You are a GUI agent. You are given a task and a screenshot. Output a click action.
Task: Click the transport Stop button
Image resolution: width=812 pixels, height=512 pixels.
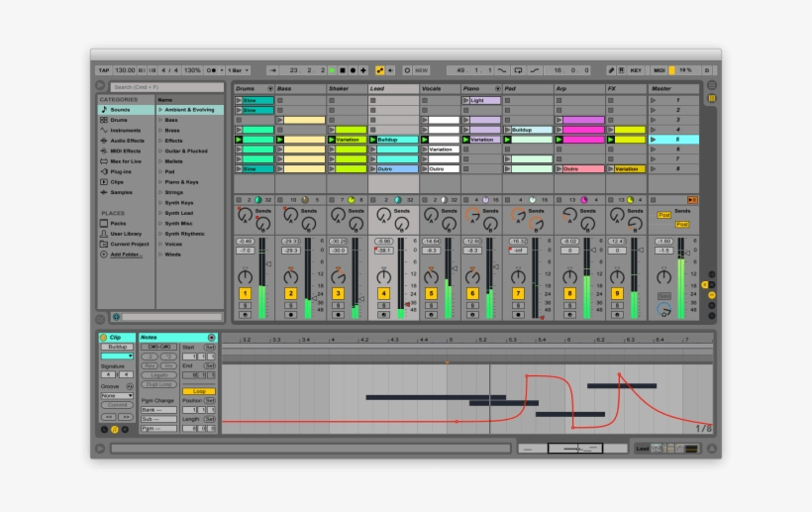[x=343, y=70]
